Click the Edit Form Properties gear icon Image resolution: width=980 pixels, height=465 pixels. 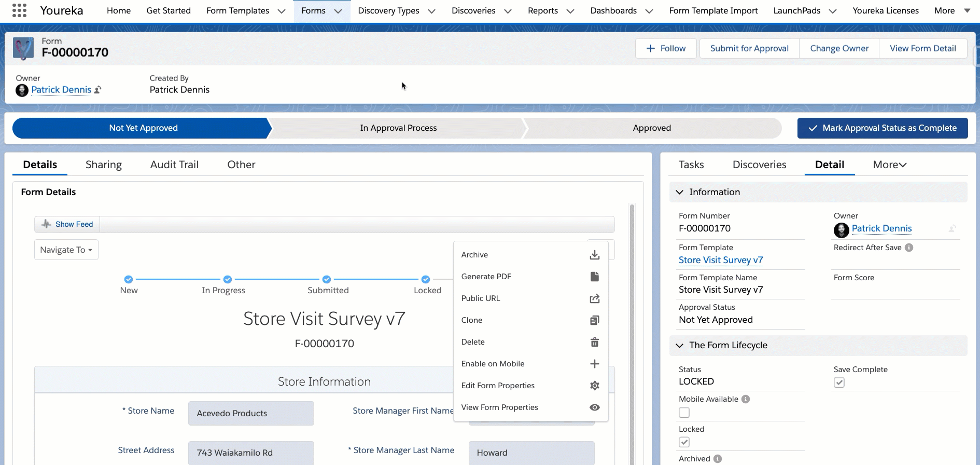pyautogui.click(x=595, y=386)
